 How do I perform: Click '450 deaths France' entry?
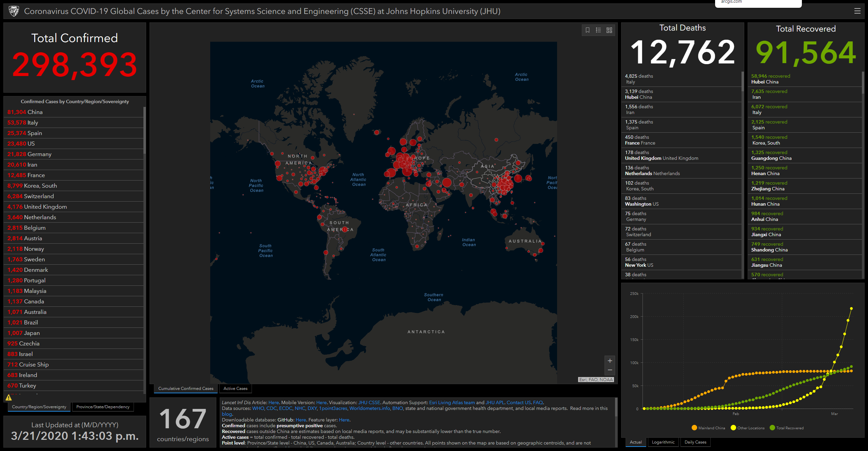(682, 140)
